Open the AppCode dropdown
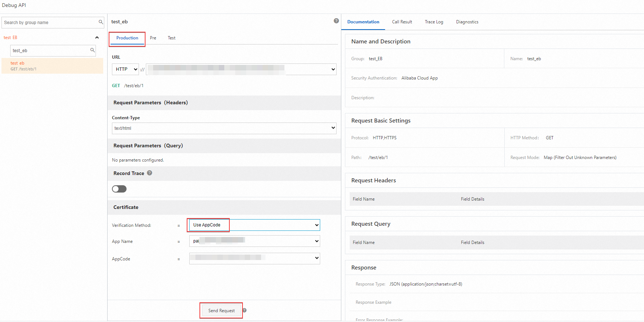The image size is (644, 322). (255, 258)
